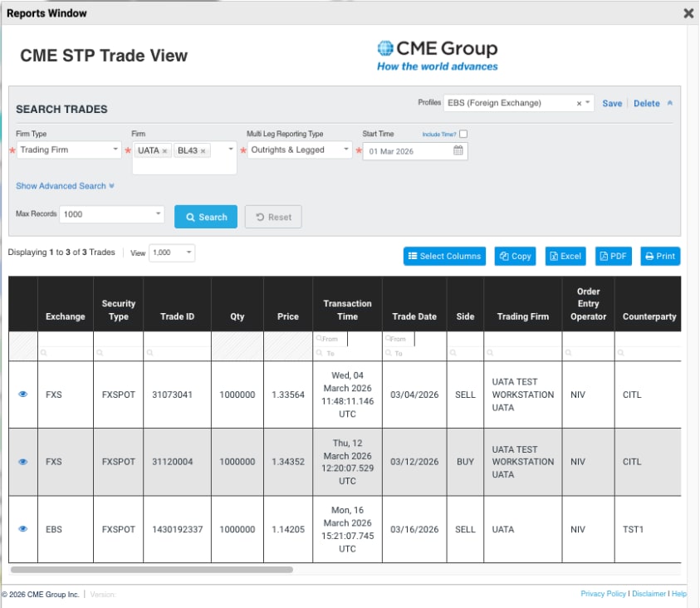
Task: Focus the Trade Date To filter
Action: click(x=414, y=353)
